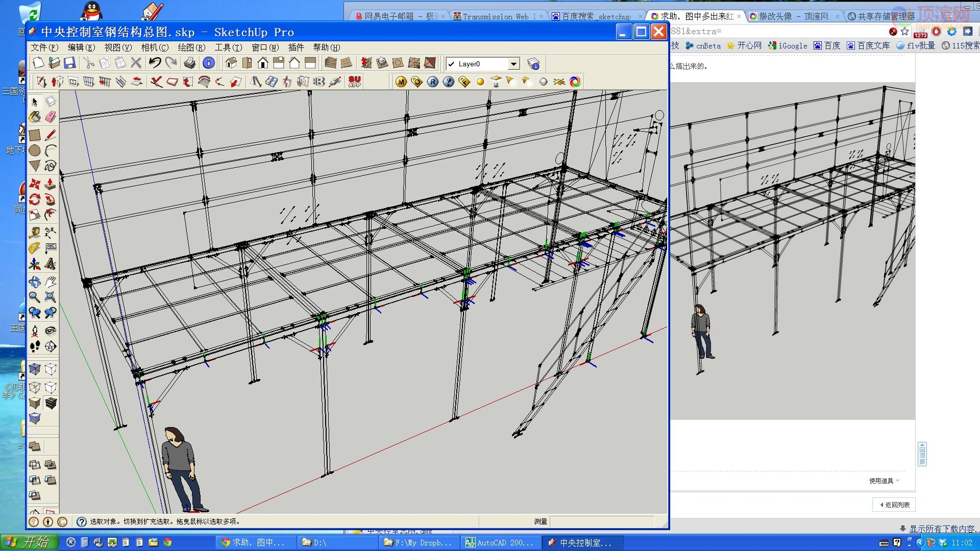980x551 pixels.
Task: Select the Scale tool
Action: (x=35, y=214)
